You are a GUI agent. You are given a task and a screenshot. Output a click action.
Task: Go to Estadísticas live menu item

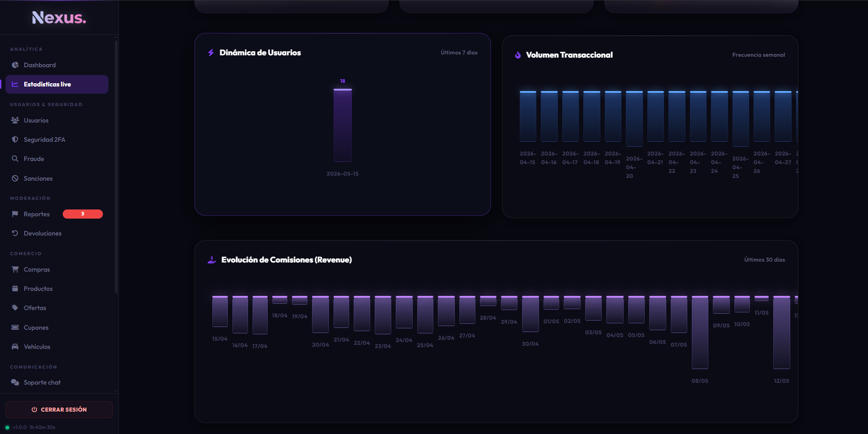(x=57, y=84)
